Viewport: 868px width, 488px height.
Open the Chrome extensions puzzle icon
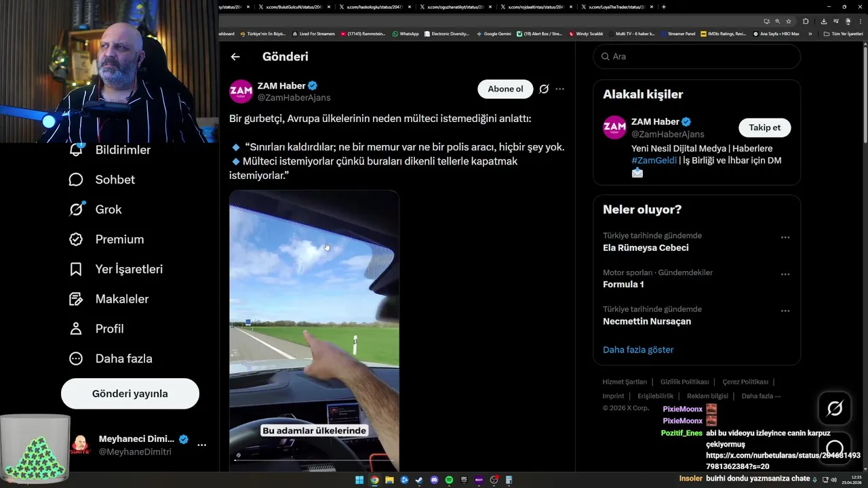[x=806, y=21]
